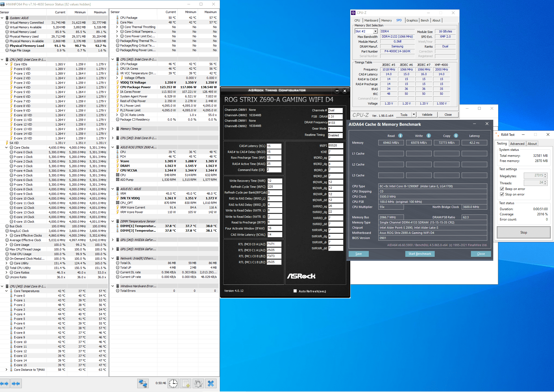Expand the Core Effective Clocks node
This screenshot has width=554, height=392.
tap(7, 235)
